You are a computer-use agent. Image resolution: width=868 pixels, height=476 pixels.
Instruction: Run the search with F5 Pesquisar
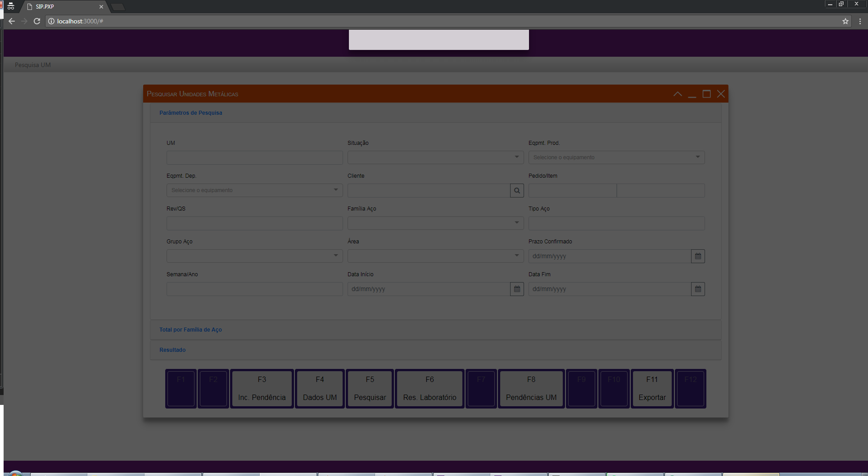[370, 389]
